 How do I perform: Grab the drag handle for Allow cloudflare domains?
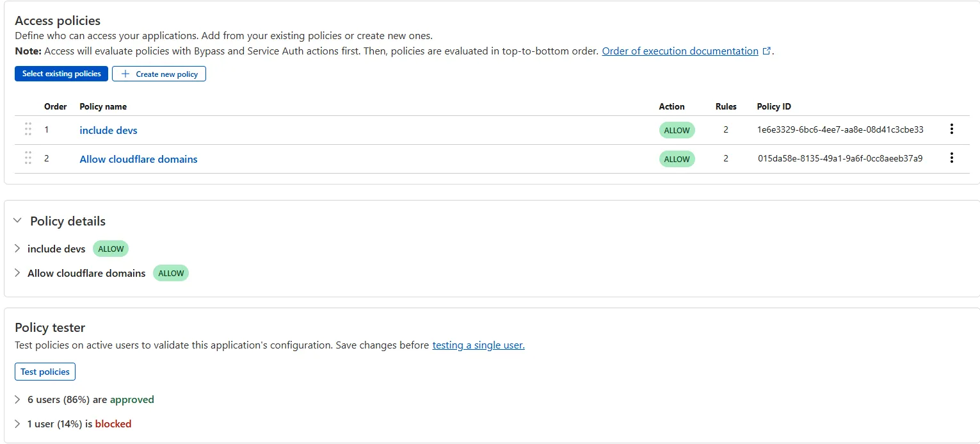pyautogui.click(x=28, y=158)
